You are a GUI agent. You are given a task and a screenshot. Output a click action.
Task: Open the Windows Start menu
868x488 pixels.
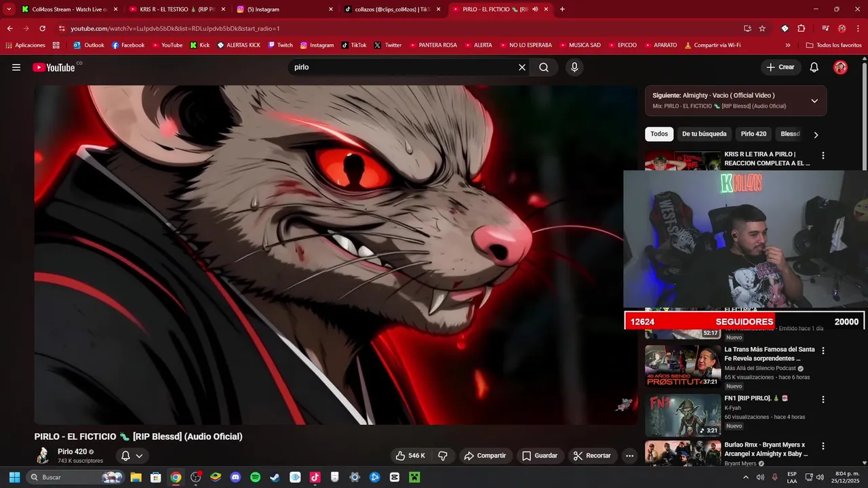pos(14,477)
